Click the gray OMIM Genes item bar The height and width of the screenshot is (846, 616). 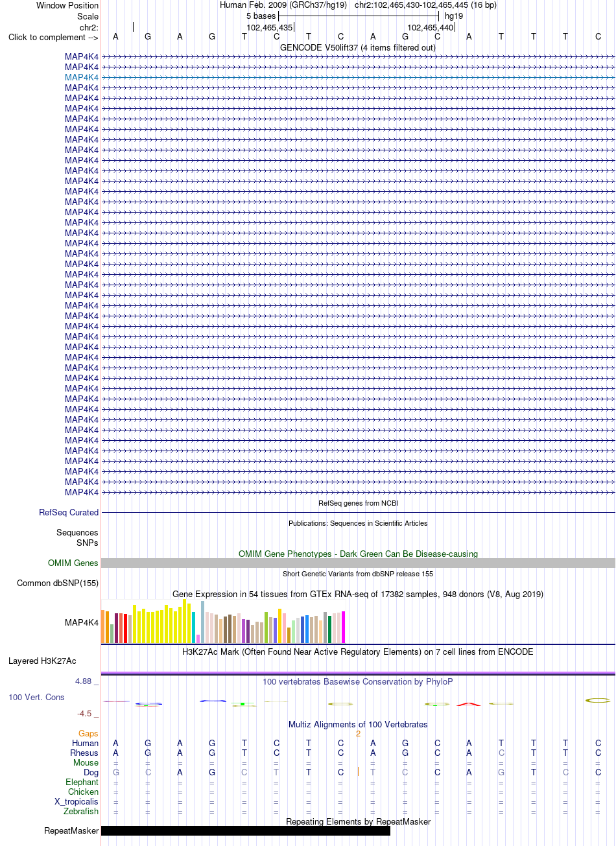point(358,563)
